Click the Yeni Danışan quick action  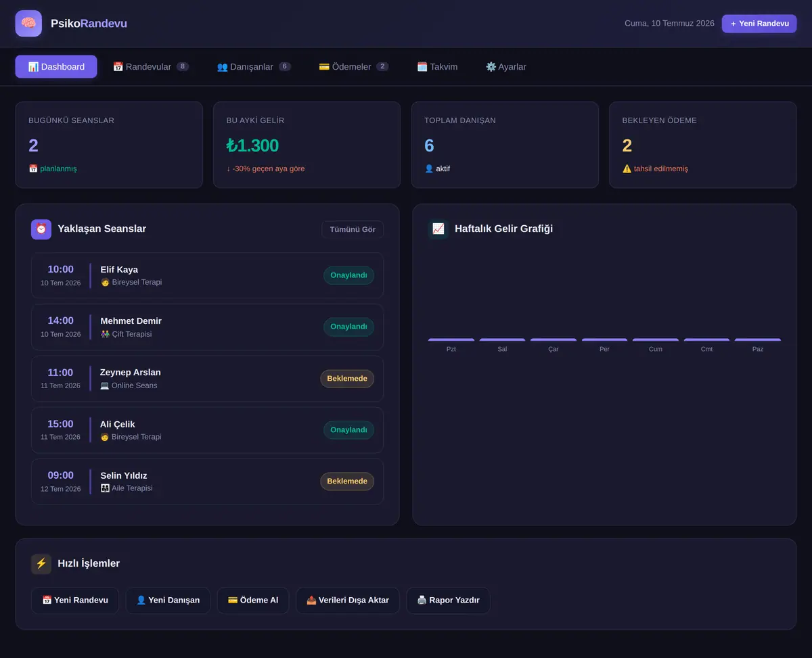coord(168,601)
